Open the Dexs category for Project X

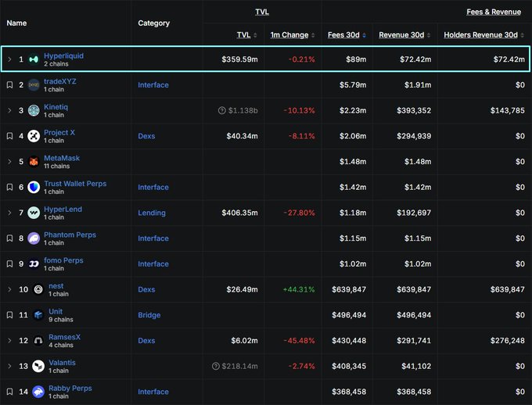click(x=146, y=136)
